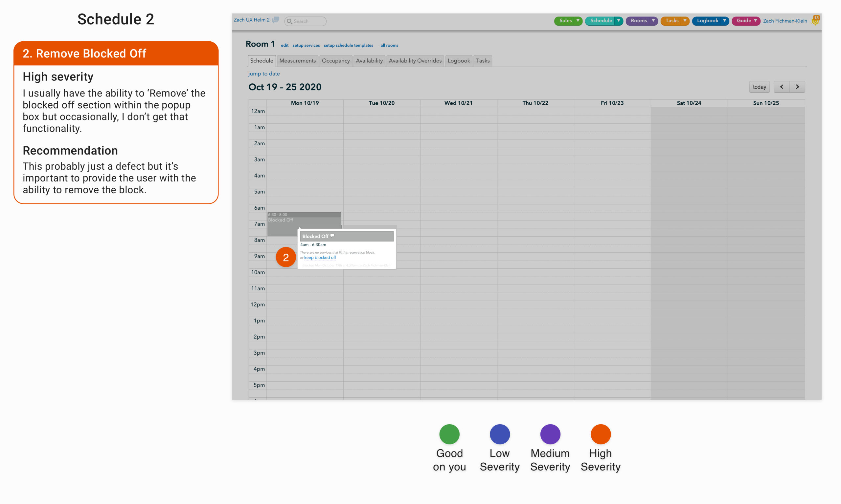
Task: Click the today button
Action: [759, 87]
